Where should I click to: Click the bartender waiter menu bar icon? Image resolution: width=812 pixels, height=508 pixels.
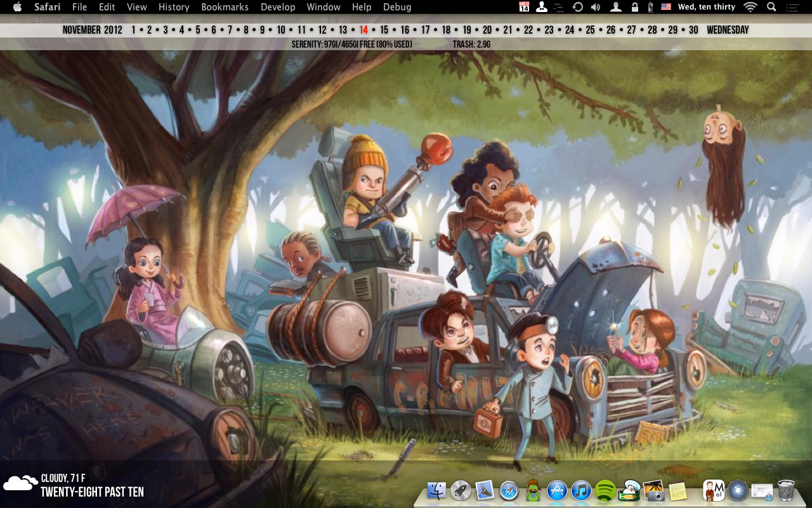click(x=542, y=7)
